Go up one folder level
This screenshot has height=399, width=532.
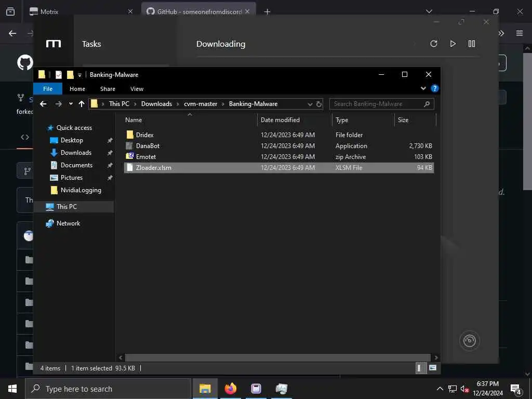pyautogui.click(x=82, y=104)
